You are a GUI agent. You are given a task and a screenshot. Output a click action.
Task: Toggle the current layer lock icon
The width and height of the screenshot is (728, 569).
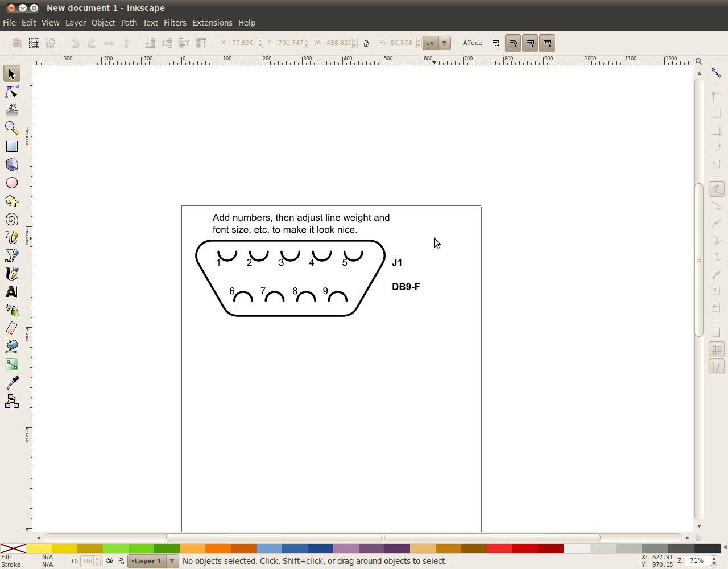[120, 561]
